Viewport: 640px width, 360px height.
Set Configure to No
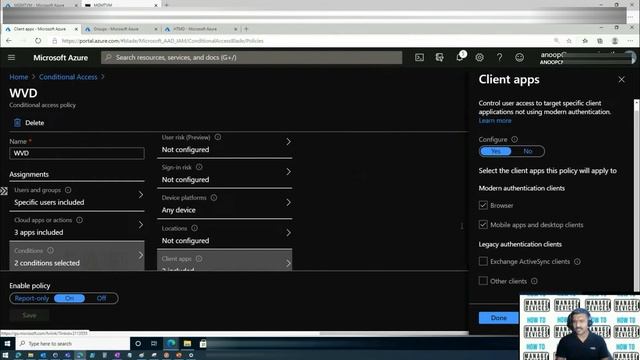[x=528, y=151]
